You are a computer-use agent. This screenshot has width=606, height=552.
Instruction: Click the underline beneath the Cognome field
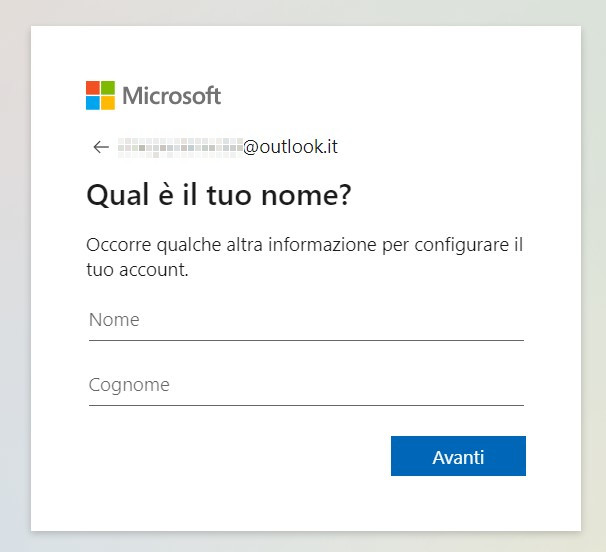coord(305,405)
